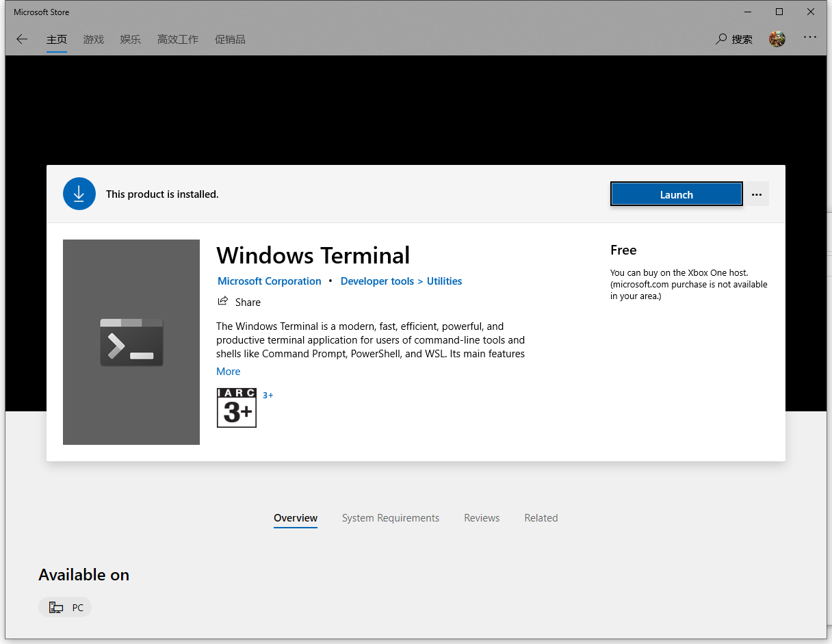Viewport: 832px width, 644px height.
Task: Click the IARC 3+ rating badge
Action: point(237,408)
